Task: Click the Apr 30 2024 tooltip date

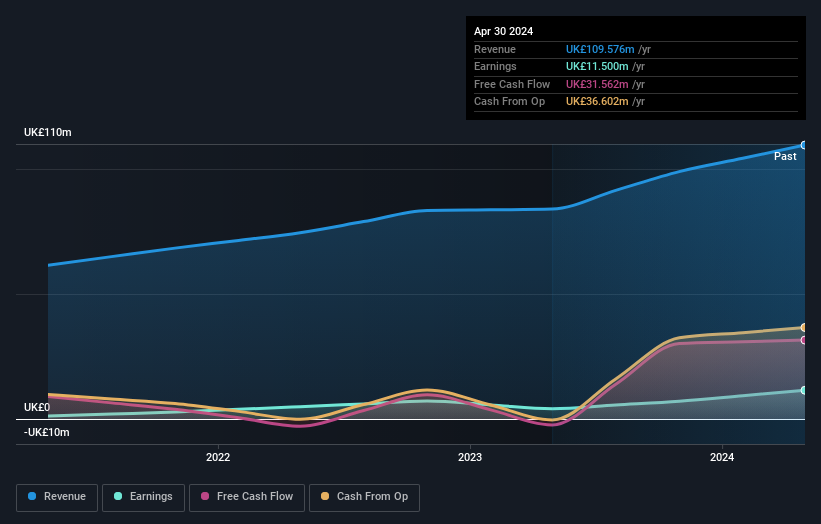Action: pos(503,31)
